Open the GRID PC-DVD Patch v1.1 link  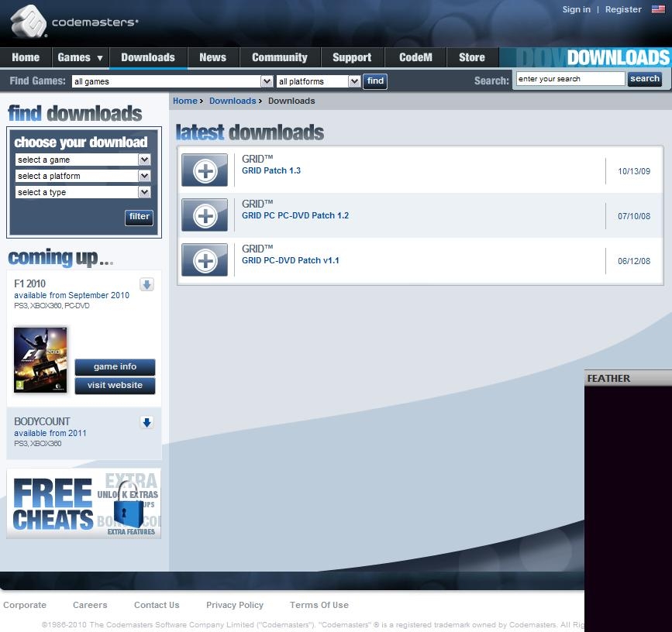[291, 260]
